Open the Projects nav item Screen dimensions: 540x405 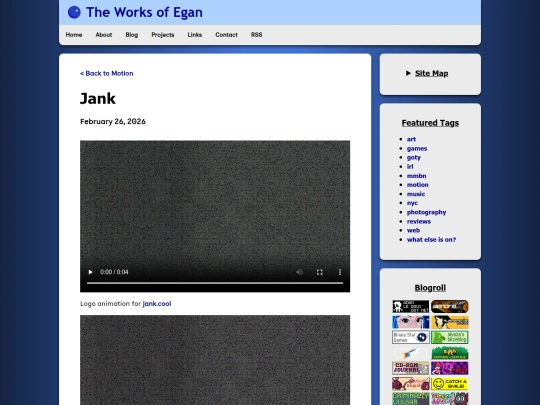163,35
